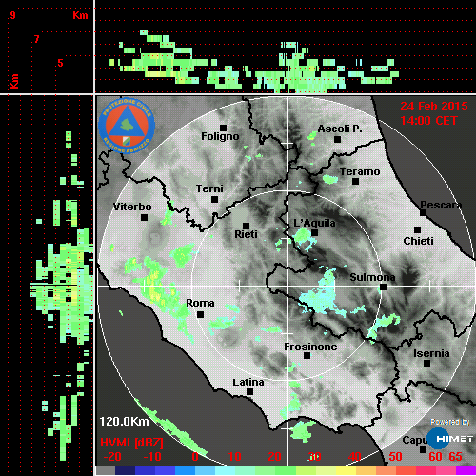Click the Teramo marker square
Image resolution: width=476 pixels, height=476 pixels.
[x=356, y=182]
